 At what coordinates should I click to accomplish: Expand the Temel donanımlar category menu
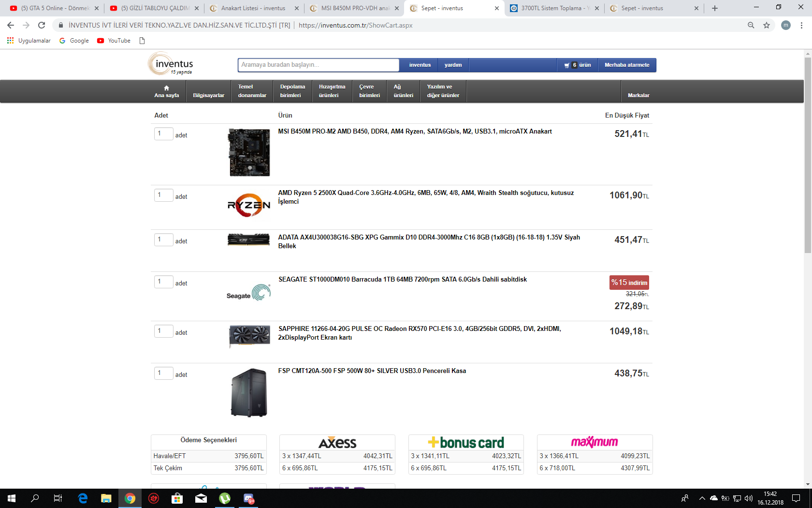(x=252, y=91)
